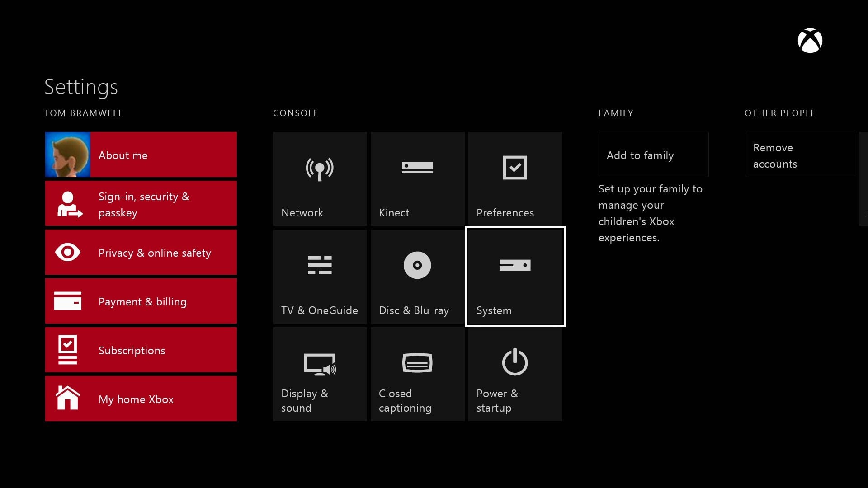
Task: Select Closed captioning tile
Action: (417, 374)
